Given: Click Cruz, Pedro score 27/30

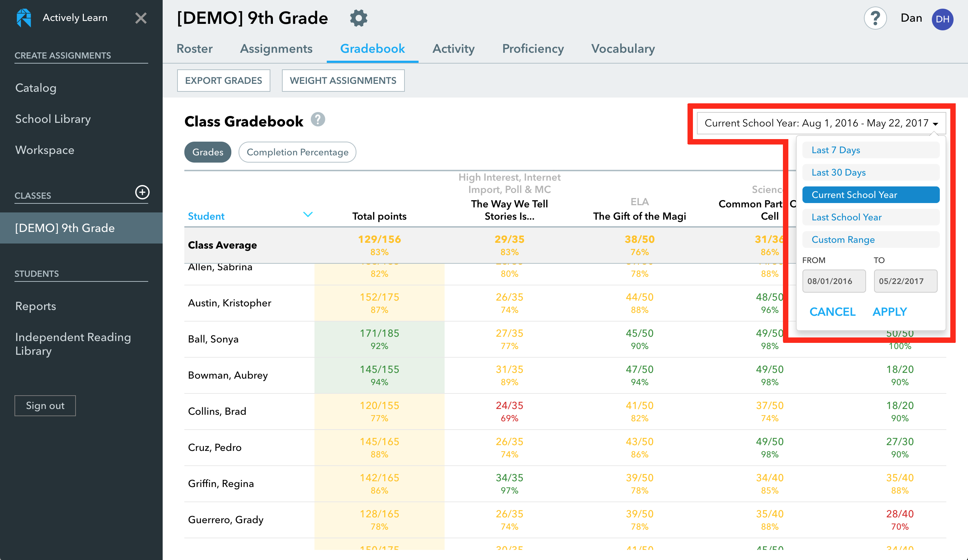Looking at the screenshot, I should click(900, 441).
